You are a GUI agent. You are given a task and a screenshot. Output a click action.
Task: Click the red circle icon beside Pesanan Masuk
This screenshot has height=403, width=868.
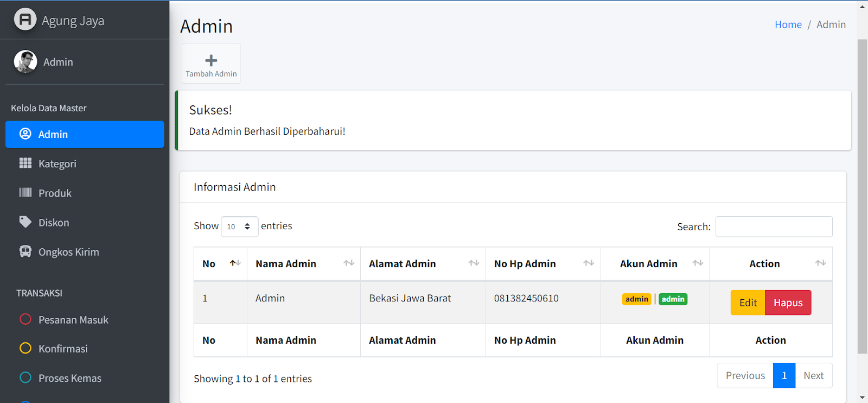coord(25,319)
